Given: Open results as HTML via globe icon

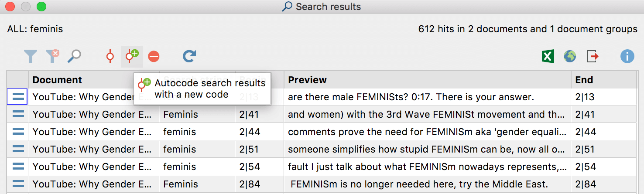Looking at the screenshot, I should [570, 56].
